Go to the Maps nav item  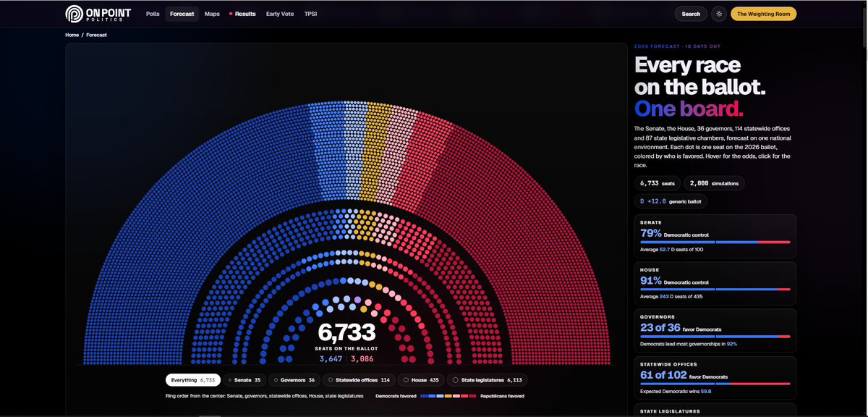pos(212,14)
